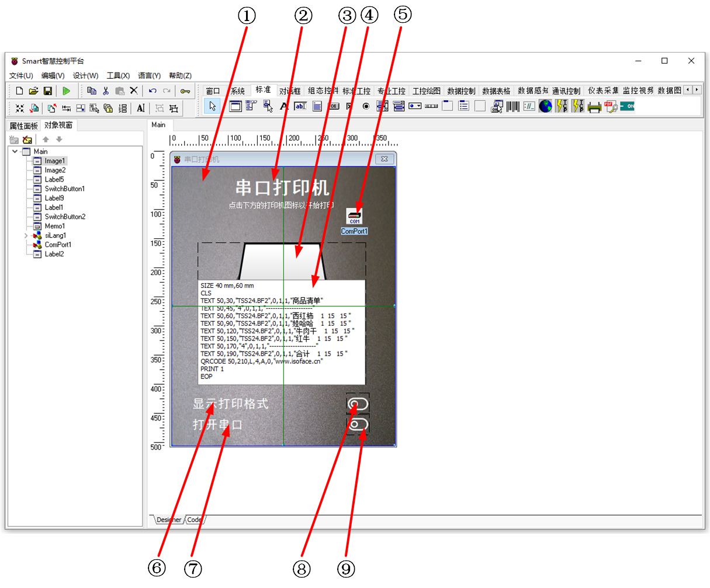Image resolution: width=710 pixels, height=588 pixels.
Task: Select Image2 in the object tree
Action: point(55,170)
